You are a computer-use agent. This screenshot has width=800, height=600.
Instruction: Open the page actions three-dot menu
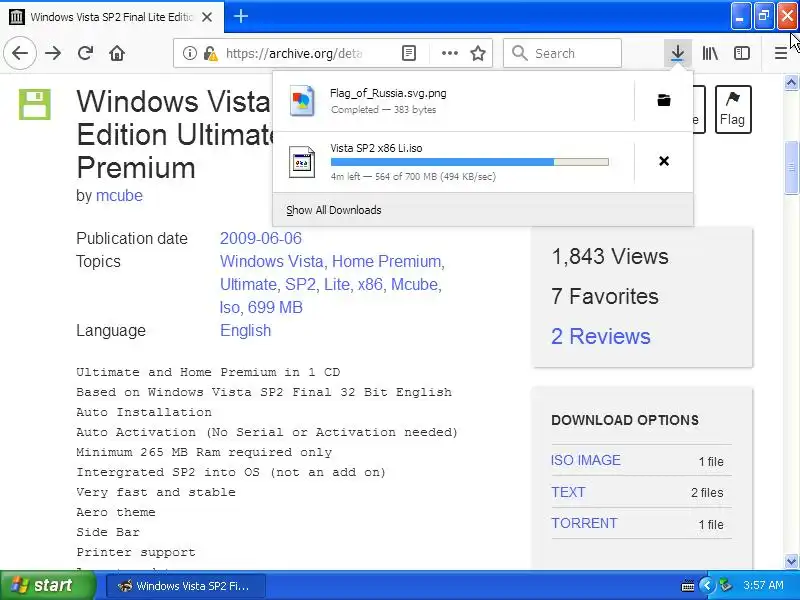449,53
